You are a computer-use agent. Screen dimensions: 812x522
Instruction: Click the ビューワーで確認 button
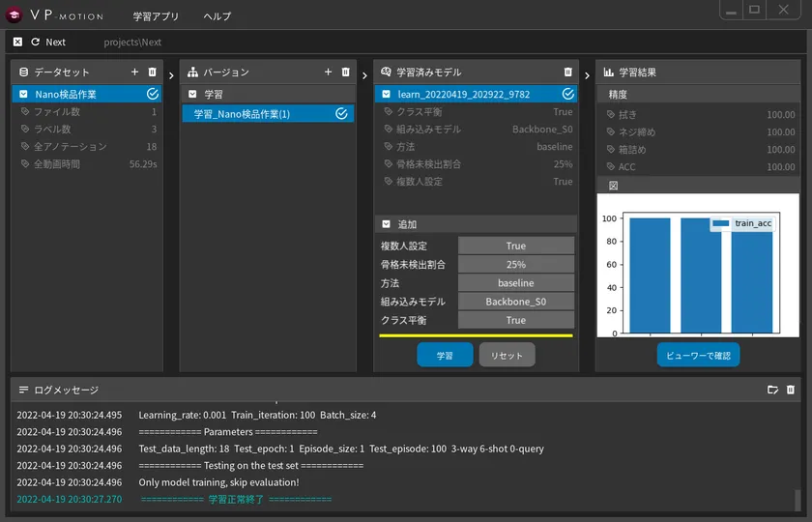click(x=698, y=355)
